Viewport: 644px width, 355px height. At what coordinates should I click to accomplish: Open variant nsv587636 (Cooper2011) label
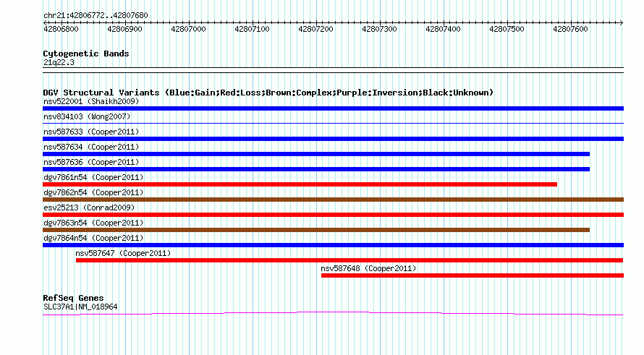[x=91, y=162]
